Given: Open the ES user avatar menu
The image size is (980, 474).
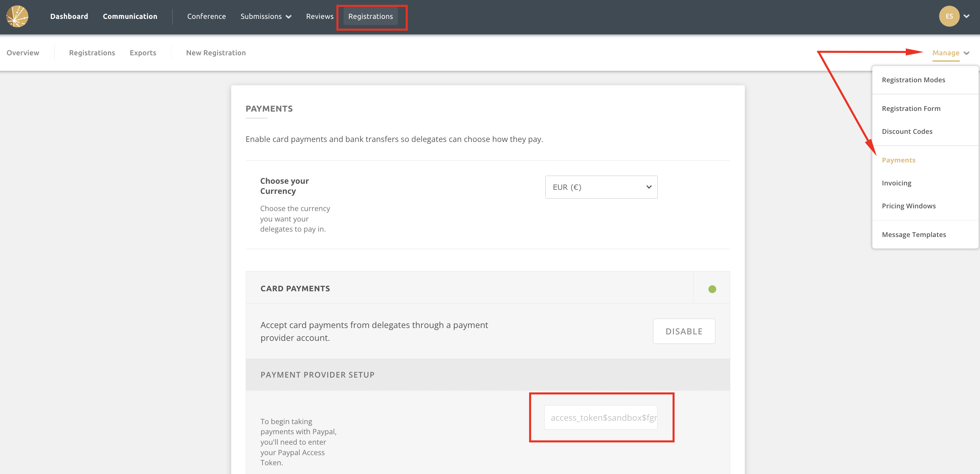Looking at the screenshot, I should coord(949,16).
